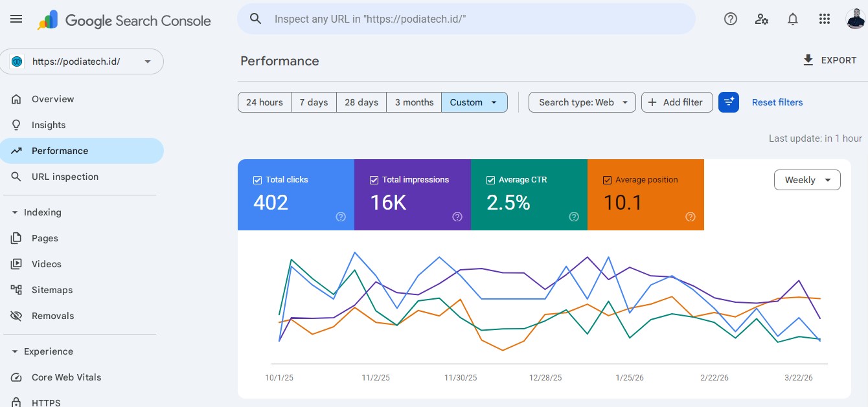The height and width of the screenshot is (407, 868).
Task: Open the Google apps grid
Action: (824, 19)
